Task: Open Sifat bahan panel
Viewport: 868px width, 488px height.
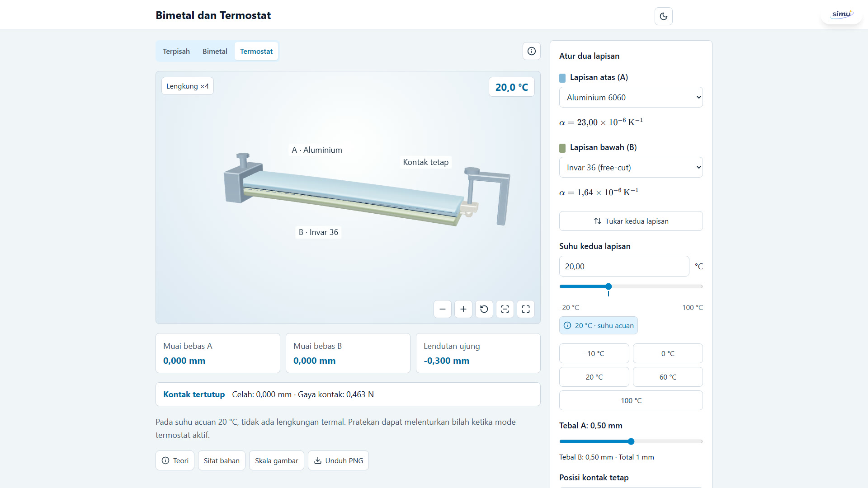Action: click(x=222, y=460)
